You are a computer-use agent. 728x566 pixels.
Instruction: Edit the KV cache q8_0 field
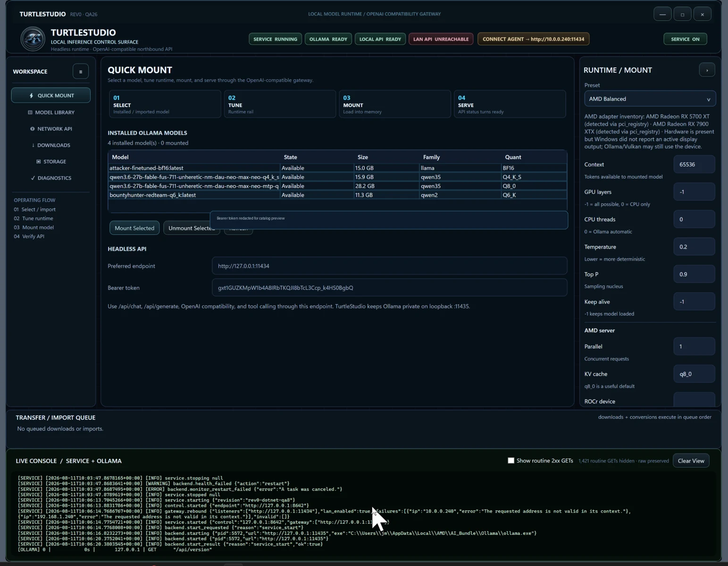click(x=694, y=374)
